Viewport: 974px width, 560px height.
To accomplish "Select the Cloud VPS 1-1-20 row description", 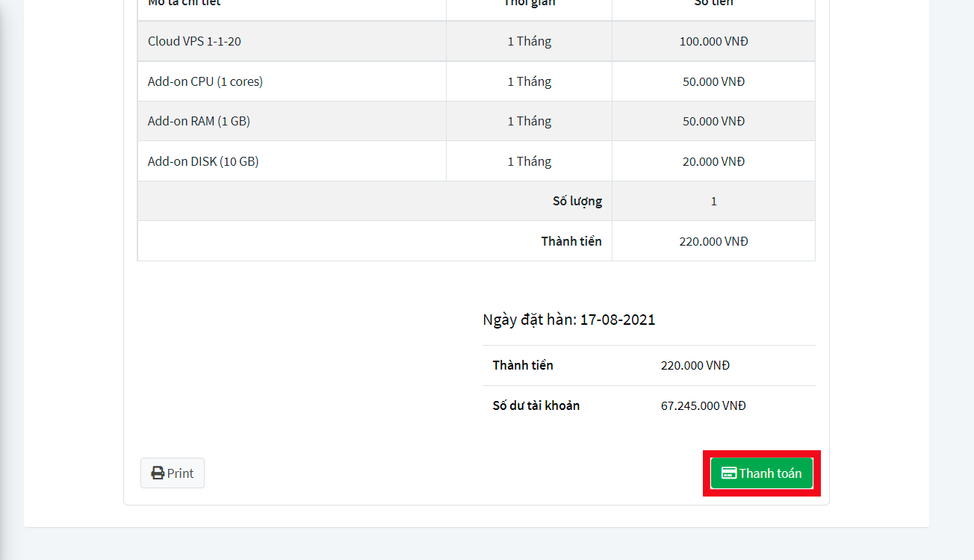I will pyautogui.click(x=194, y=42).
